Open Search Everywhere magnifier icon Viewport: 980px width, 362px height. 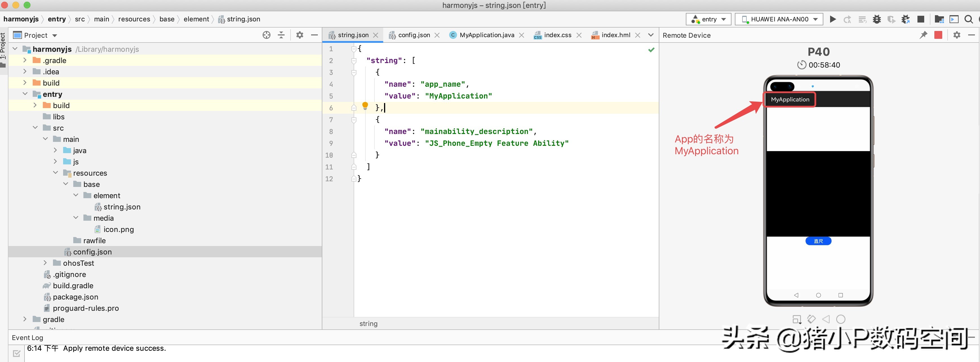point(968,19)
